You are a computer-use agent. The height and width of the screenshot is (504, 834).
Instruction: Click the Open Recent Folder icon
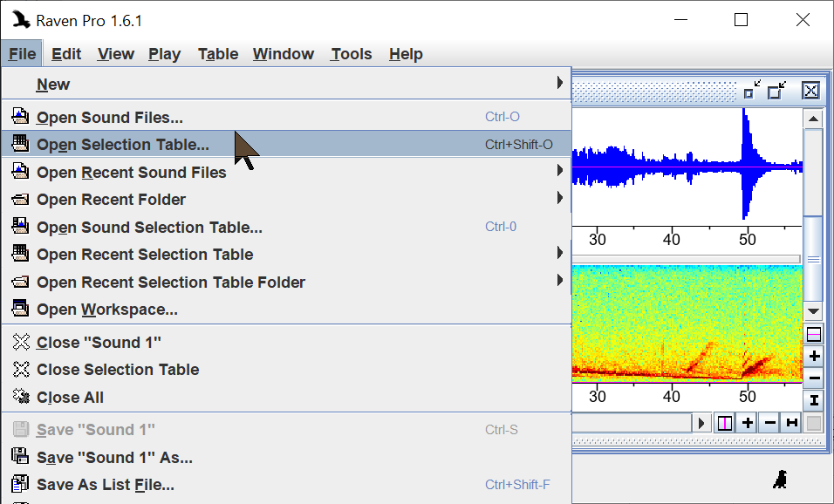[x=20, y=200]
